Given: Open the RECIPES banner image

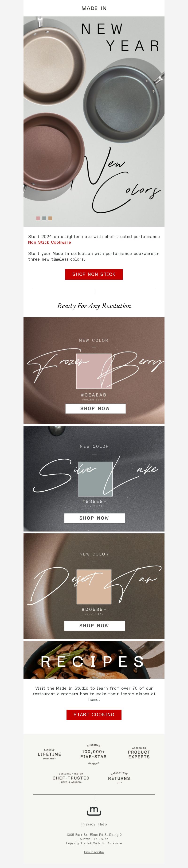Looking at the screenshot, I should point(94,660).
